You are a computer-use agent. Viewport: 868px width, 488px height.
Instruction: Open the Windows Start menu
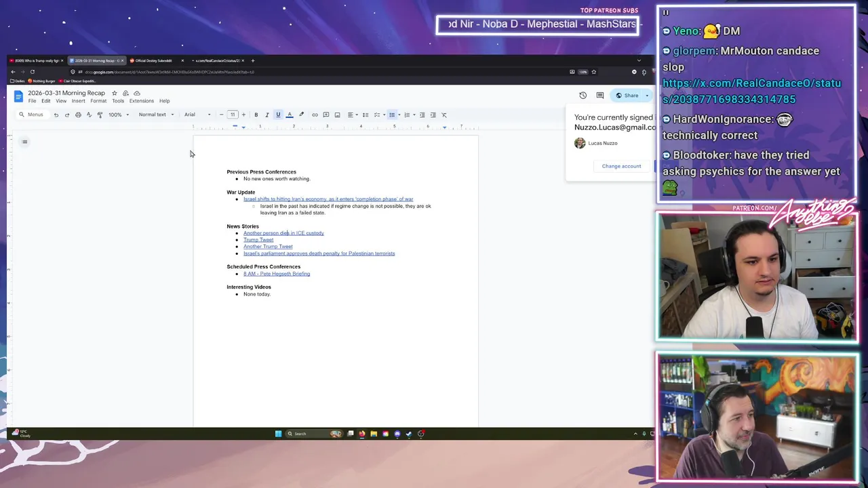278,434
